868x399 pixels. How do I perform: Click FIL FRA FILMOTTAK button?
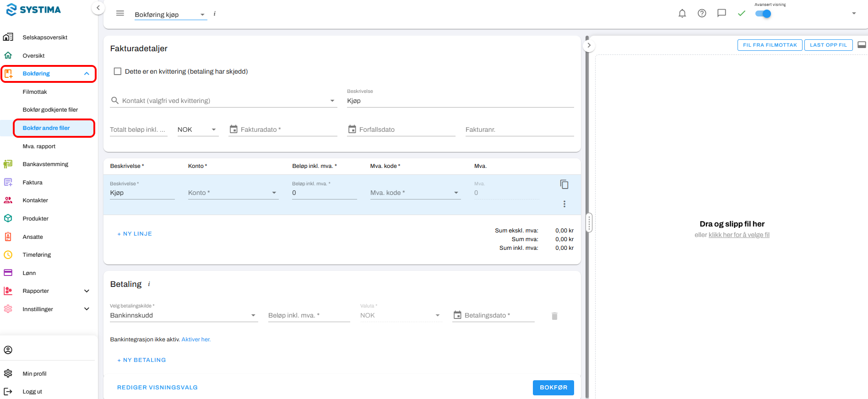click(770, 45)
